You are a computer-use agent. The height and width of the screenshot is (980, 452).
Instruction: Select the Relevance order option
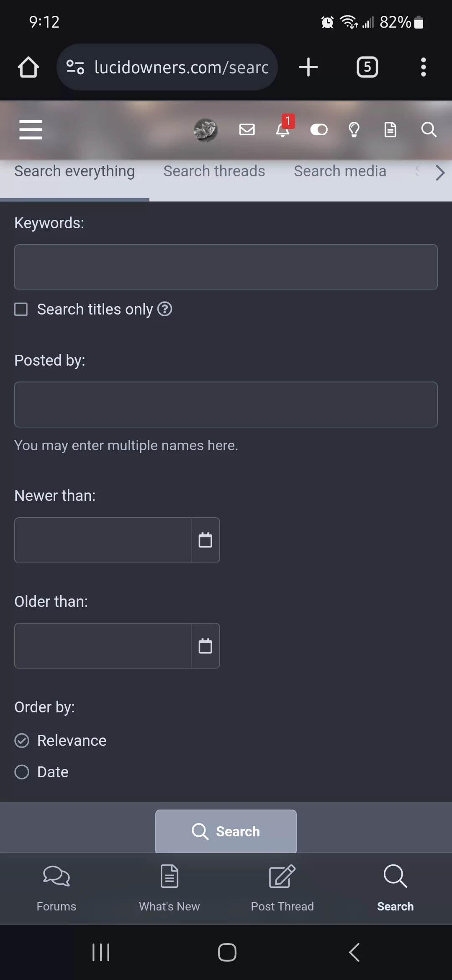(22, 740)
